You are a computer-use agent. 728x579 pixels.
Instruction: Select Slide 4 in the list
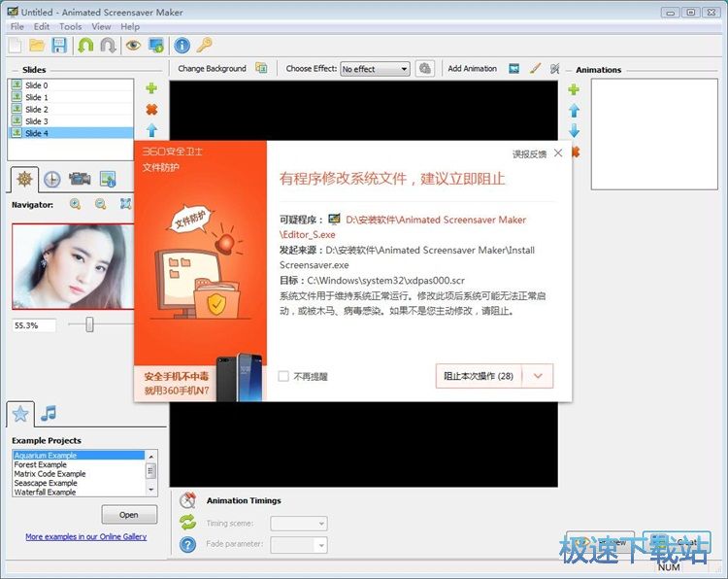[x=71, y=133]
